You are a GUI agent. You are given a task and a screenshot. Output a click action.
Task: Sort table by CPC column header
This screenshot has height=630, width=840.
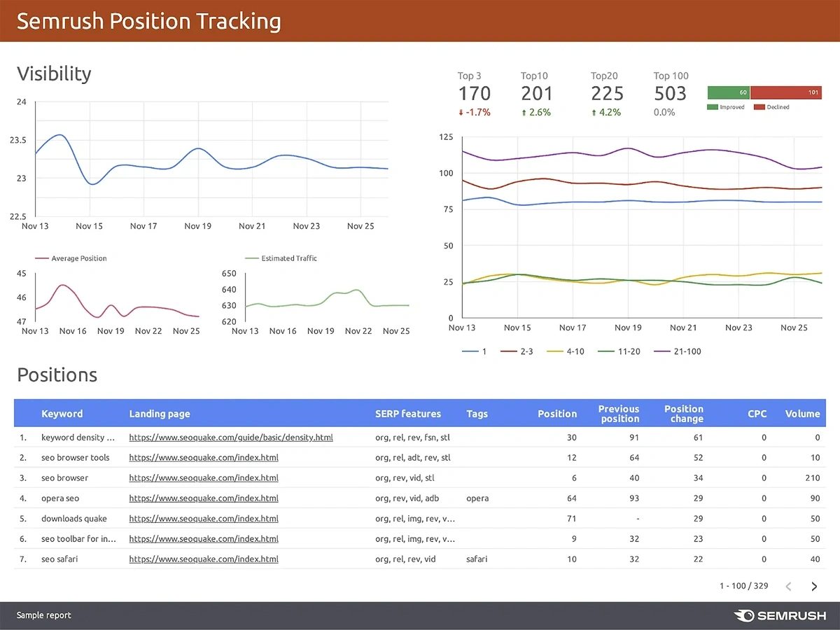757,414
